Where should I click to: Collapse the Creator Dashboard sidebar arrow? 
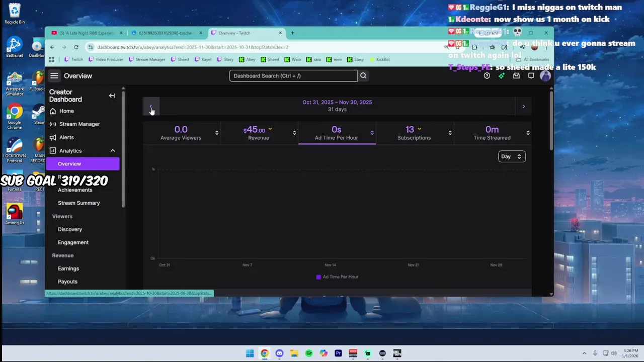tap(112, 96)
